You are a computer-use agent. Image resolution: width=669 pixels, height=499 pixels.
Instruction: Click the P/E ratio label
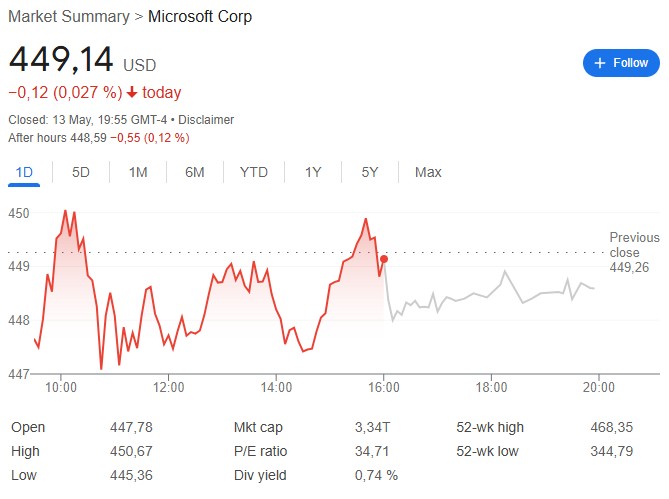[x=261, y=451]
